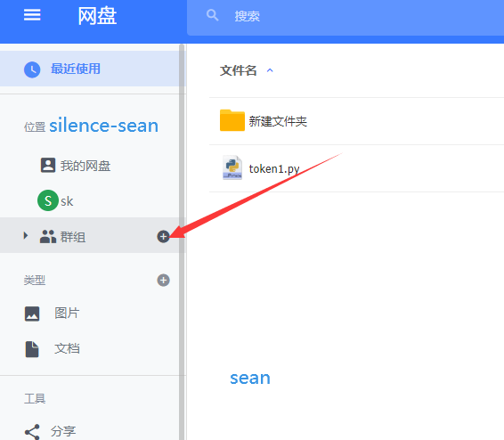The image size is (504, 440).
Task: Click the token1.py Python file icon
Action: coord(232,167)
